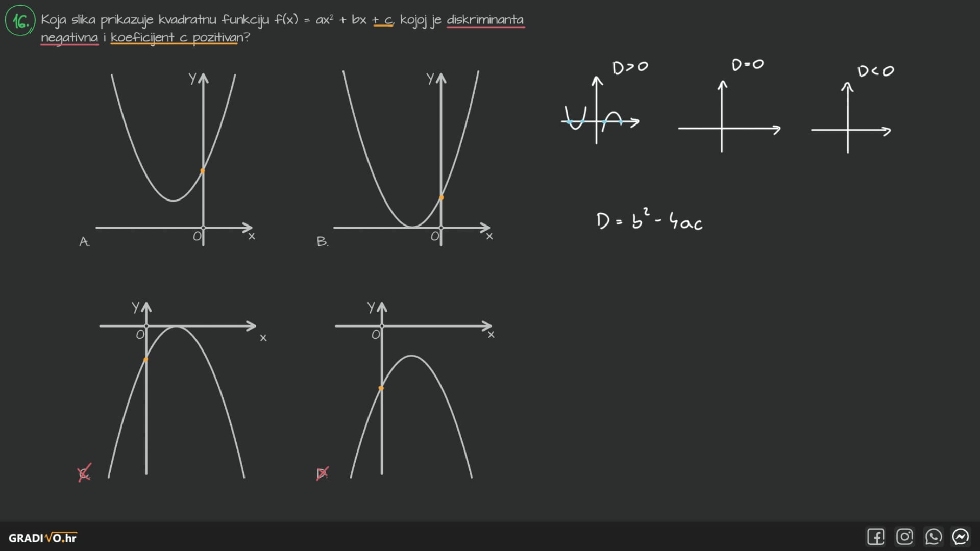
Task: Click orange y-intercept point on graph A
Action: [x=203, y=171]
